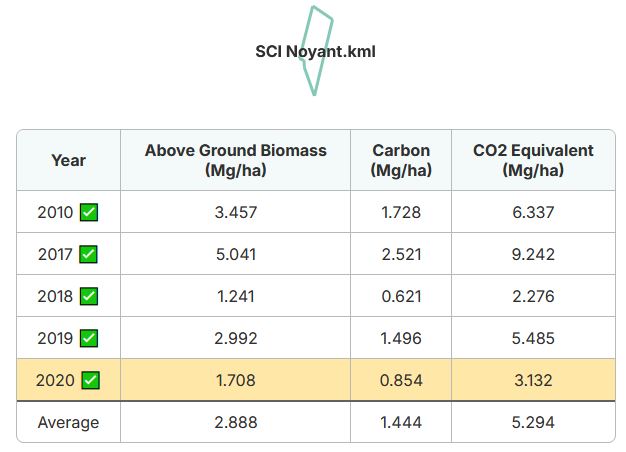Select average CO2 equivalent 5.294
Viewport: 626px width, 452px height.
click(x=533, y=422)
